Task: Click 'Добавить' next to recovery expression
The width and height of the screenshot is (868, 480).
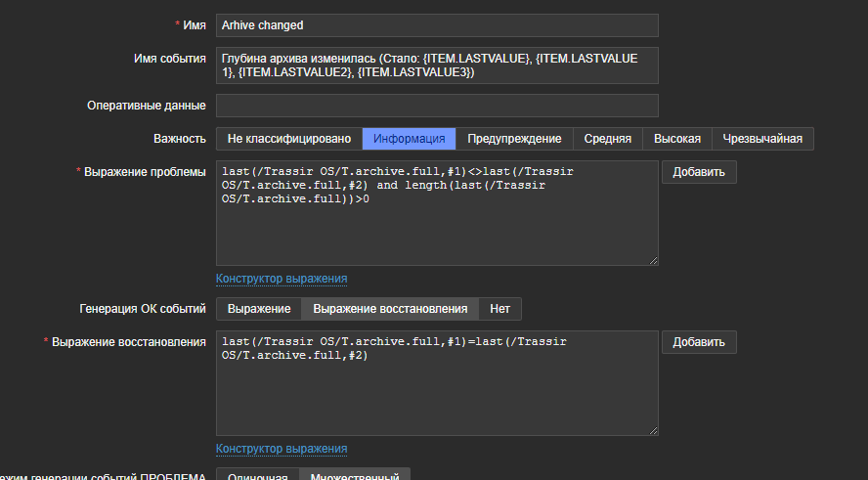Action: coord(699,342)
